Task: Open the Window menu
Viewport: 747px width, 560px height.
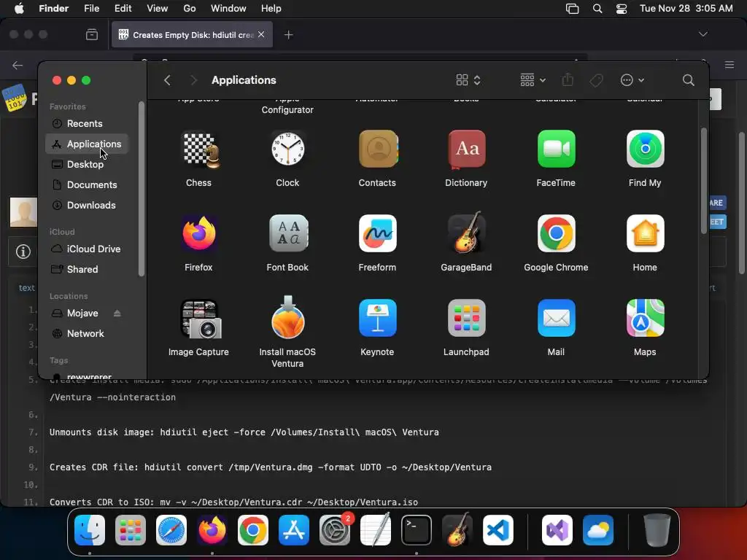Action: pos(228,9)
